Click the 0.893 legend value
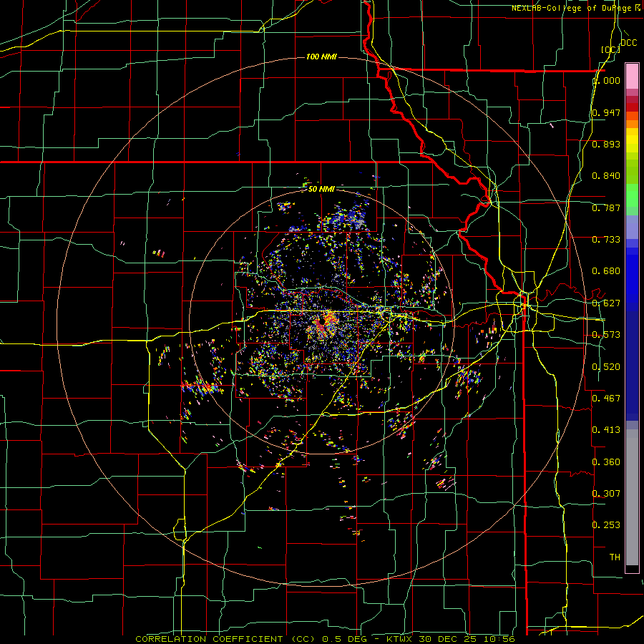Viewport: 644px width, 644px height. [x=606, y=144]
